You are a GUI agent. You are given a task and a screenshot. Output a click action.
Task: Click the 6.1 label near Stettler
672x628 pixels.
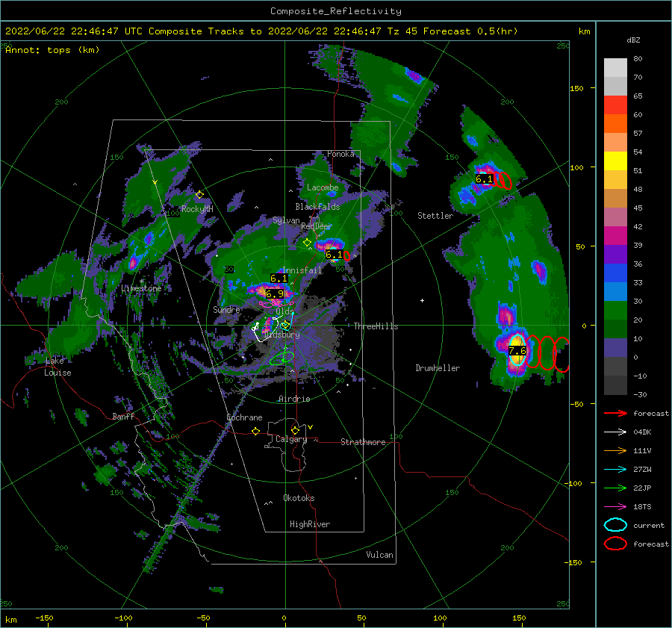point(485,178)
